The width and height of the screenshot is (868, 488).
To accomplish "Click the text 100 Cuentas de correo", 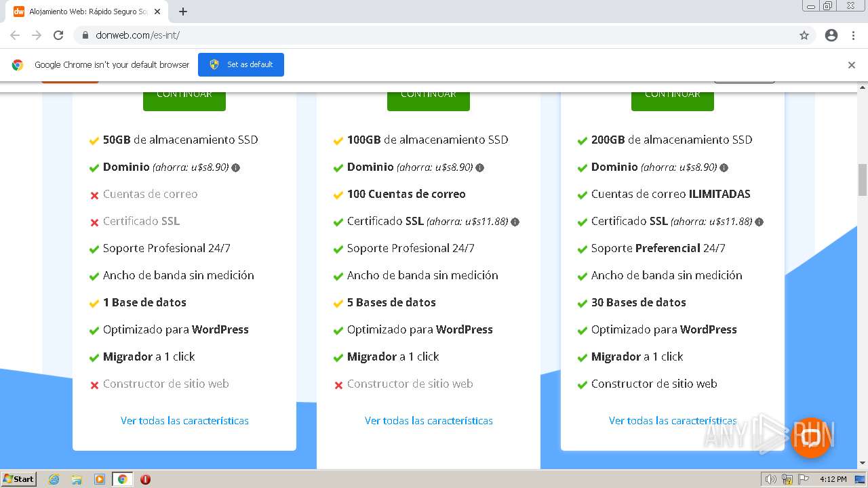I will coord(406,194).
